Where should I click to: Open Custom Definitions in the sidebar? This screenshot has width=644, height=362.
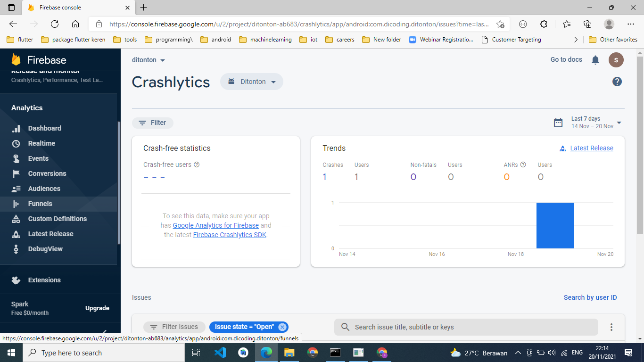[58, 219]
